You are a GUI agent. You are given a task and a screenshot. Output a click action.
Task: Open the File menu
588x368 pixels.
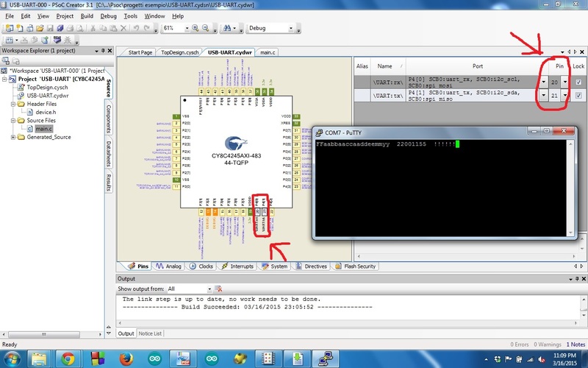(x=10, y=16)
